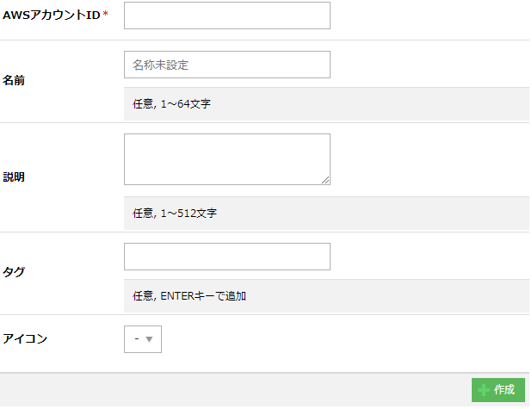532x409 pixels.
Task: Click the dash value in the アイコン dropdown
Action: (137, 339)
